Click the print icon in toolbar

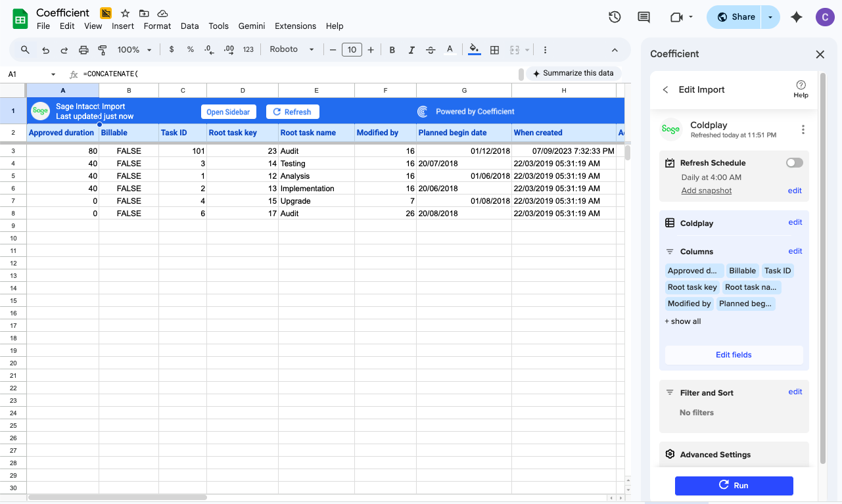(83, 50)
